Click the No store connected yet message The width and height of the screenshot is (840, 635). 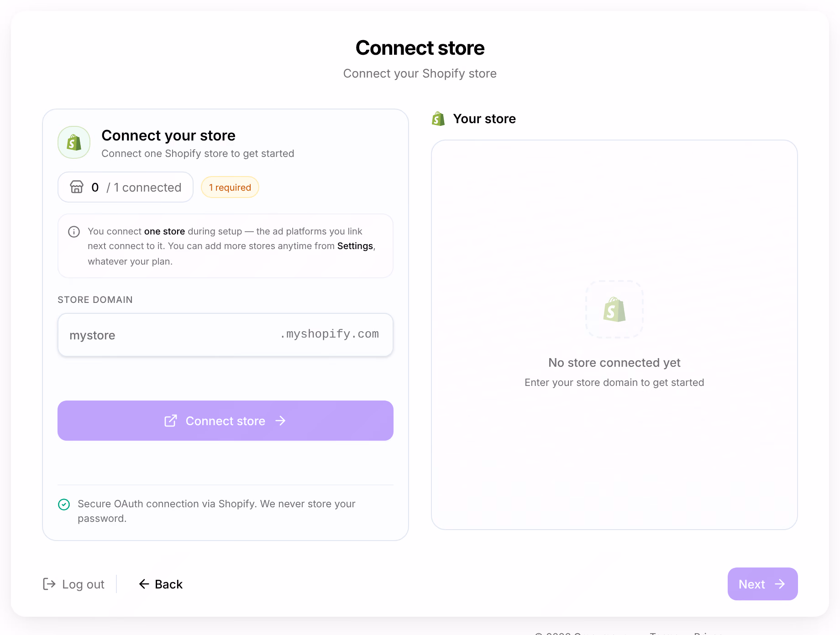(x=614, y=363)
